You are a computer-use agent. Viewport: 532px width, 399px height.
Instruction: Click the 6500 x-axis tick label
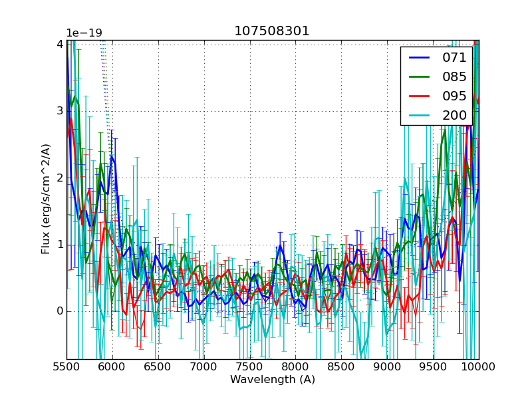coord(158,367)
